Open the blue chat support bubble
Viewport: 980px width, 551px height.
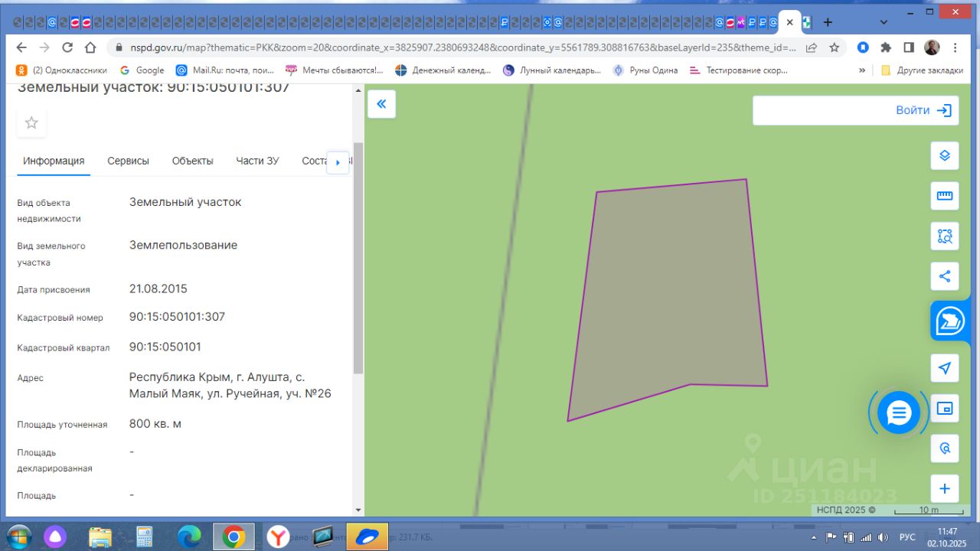click(898, 413)
